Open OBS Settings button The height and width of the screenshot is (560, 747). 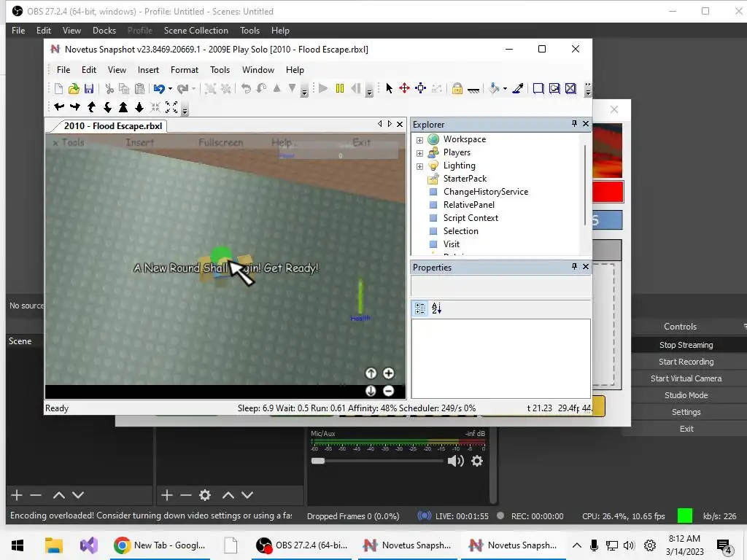pos(686,412)
